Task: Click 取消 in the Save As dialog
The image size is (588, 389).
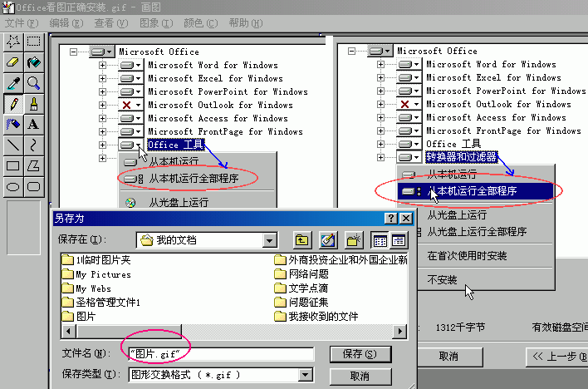Action: tap(360, 376)
